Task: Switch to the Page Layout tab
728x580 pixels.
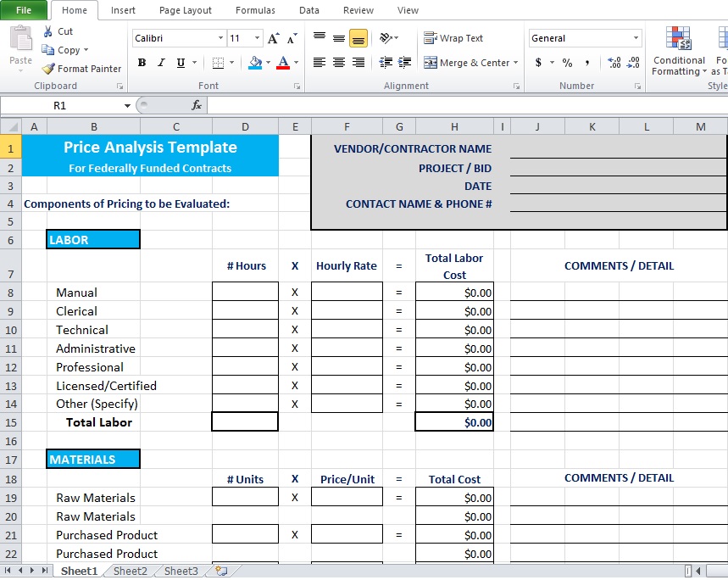Action: [x=186, y=10]
